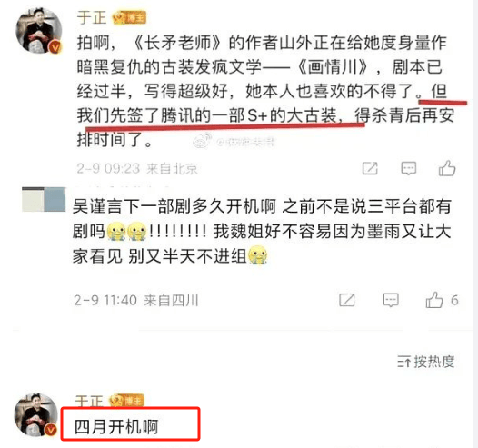Open reply icon on 于正's first comment
The image size is (478, 448).
click(409, 168)
